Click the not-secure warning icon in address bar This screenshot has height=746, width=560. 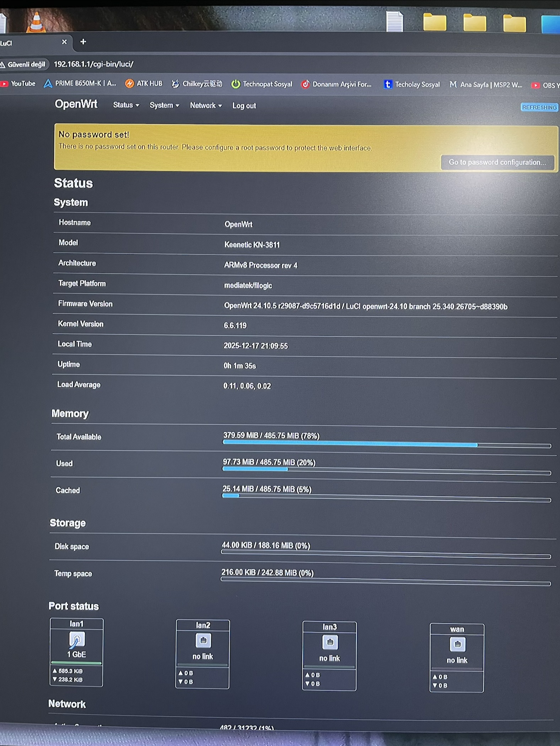point(2,65)
